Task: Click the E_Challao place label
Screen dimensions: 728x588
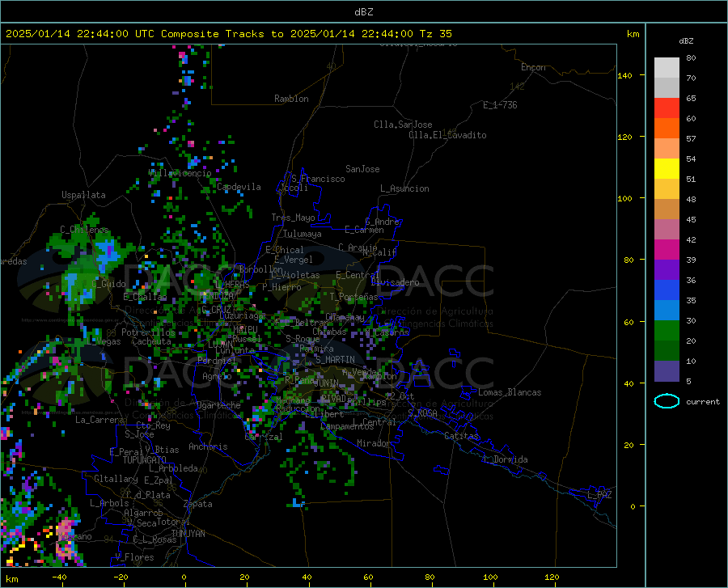Action: [x=145, y=297]
